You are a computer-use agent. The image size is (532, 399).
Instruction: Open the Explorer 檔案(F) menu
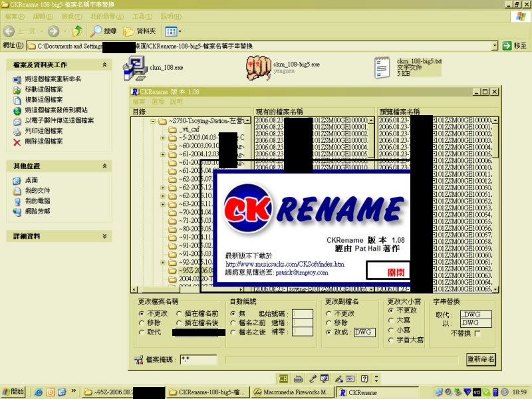tap(15, 16)
